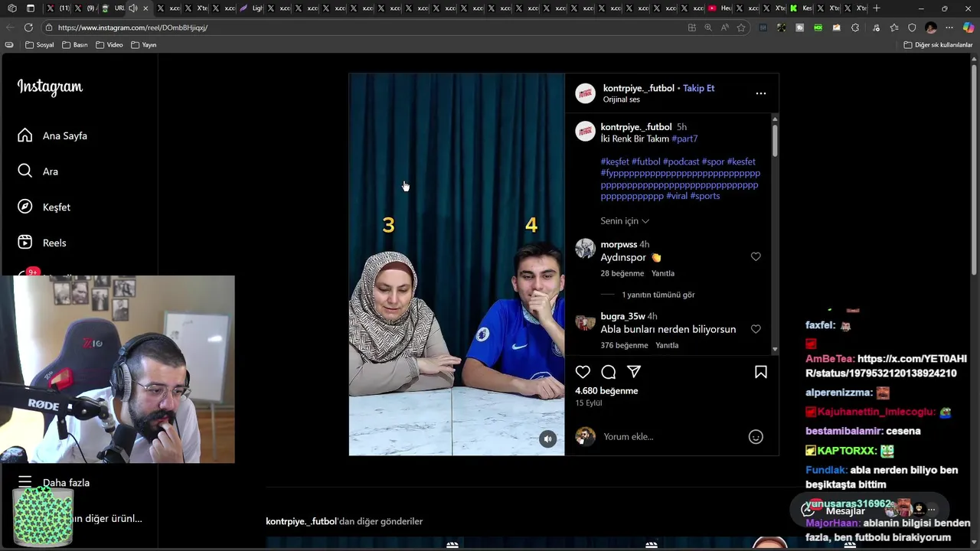Image resolution: width=980 pixels, height=551 pixels.
Task: Click 28 beğenme on morpwss comment
Action: tap(622, 273)
